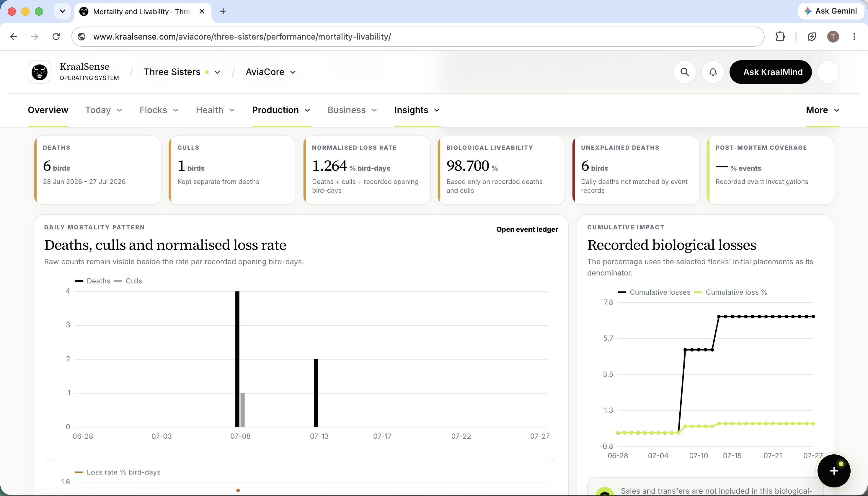Toggle the Cumulative losses legend series

pos(654,292)
